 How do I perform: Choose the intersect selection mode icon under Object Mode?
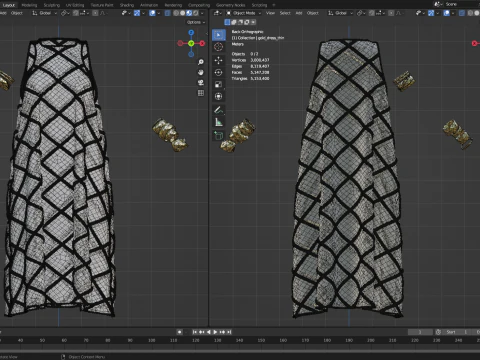[253, 22]
